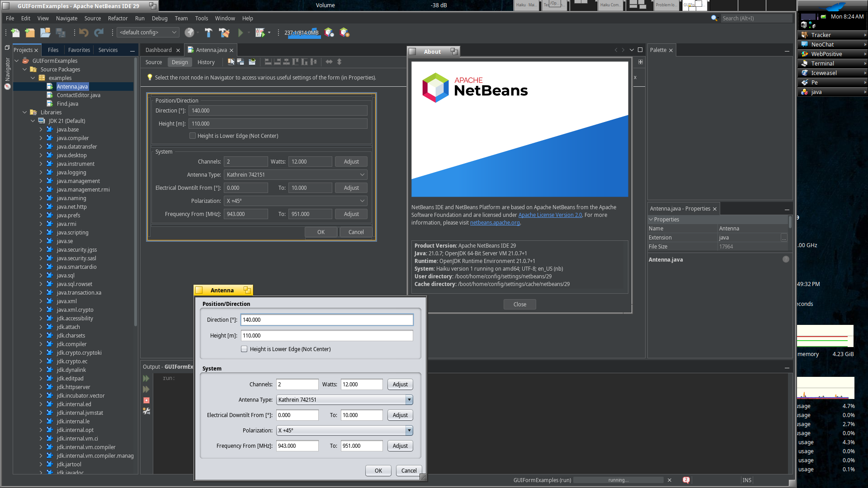
Task: Open the Iceweasel entry in Deskbar
Action: 832,73
